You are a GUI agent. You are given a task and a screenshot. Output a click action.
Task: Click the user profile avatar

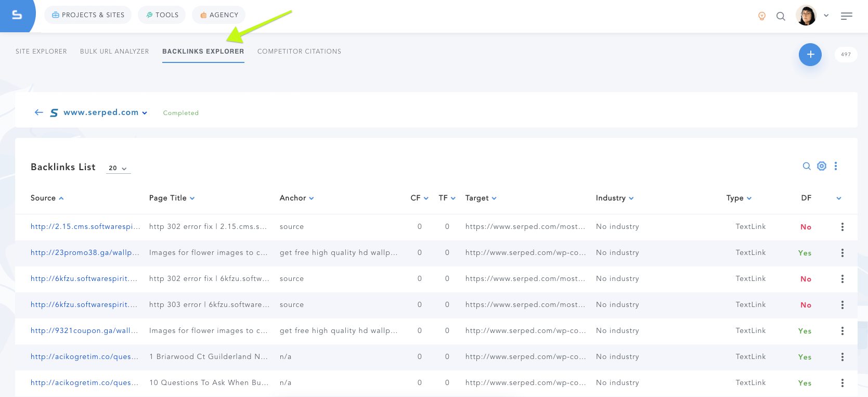(806, 16)
